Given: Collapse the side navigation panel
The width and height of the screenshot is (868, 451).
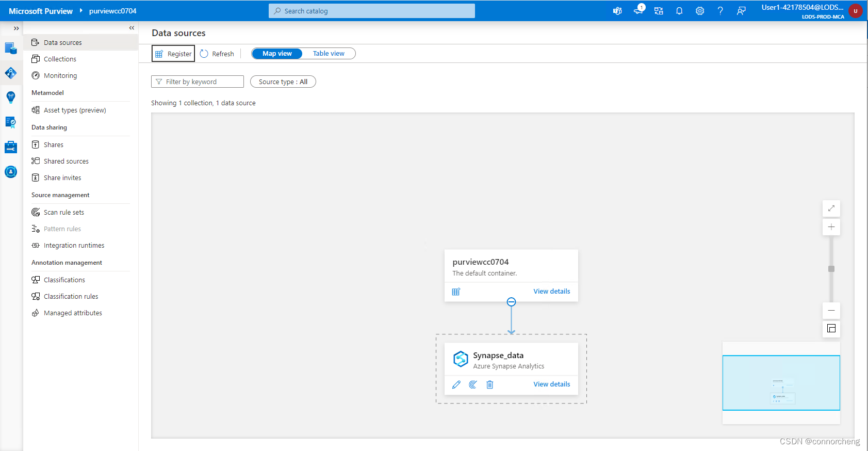Looking at the screenshot, I should tap(132, 28).
